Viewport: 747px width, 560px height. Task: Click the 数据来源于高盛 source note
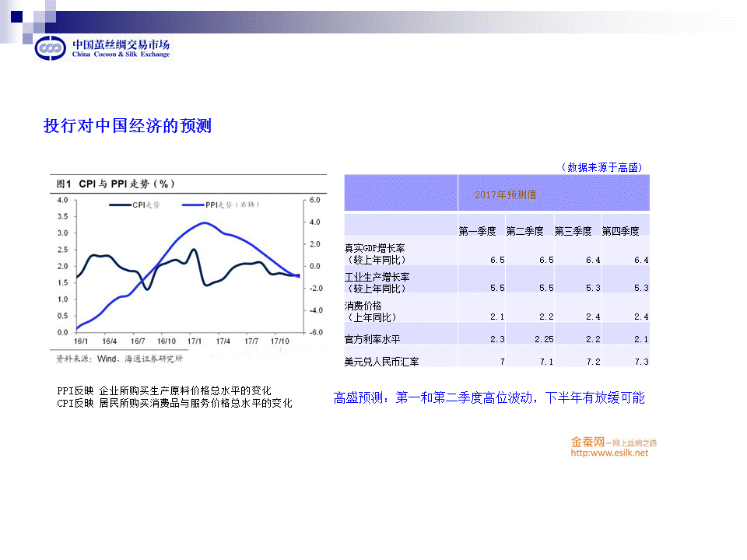[601, 167]
